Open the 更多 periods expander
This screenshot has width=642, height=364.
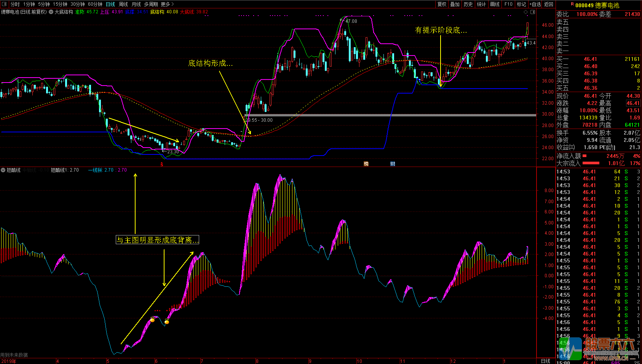[x=167, y=4]
